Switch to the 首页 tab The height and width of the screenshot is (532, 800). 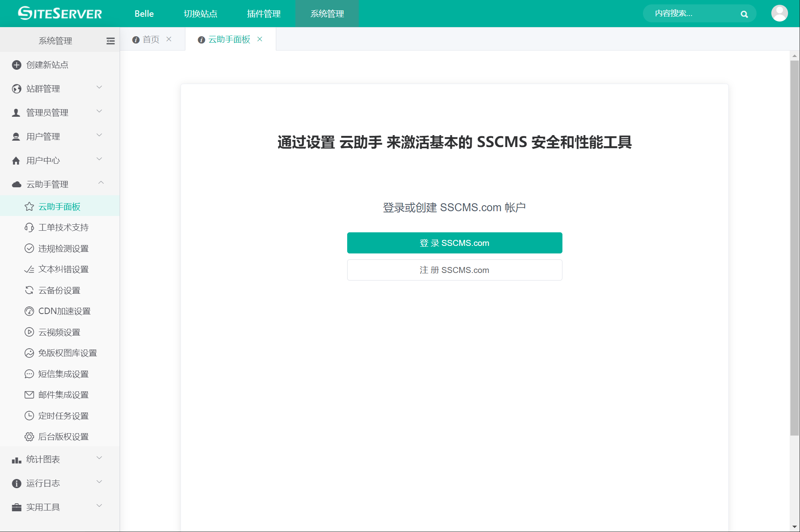click(151, 39)
